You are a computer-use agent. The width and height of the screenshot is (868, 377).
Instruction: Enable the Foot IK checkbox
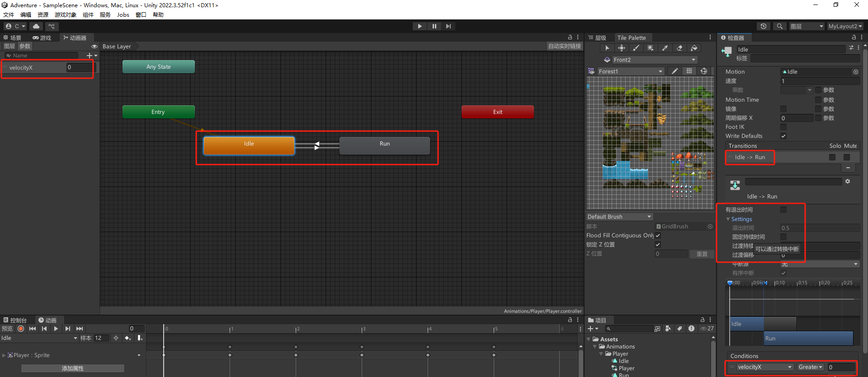tap(783, 127)
